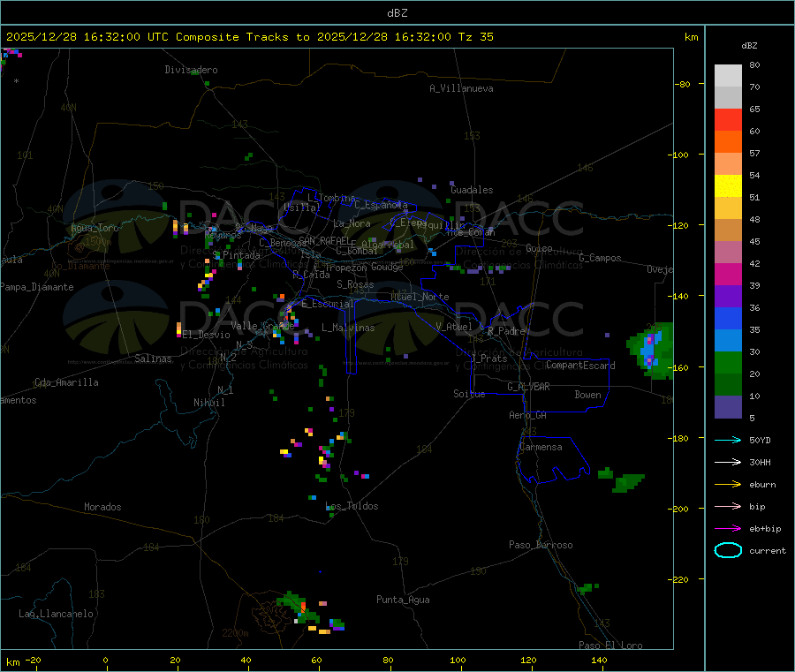Click the Guico map label
Viewport: 795px width, 672px height.
[539, 248]
